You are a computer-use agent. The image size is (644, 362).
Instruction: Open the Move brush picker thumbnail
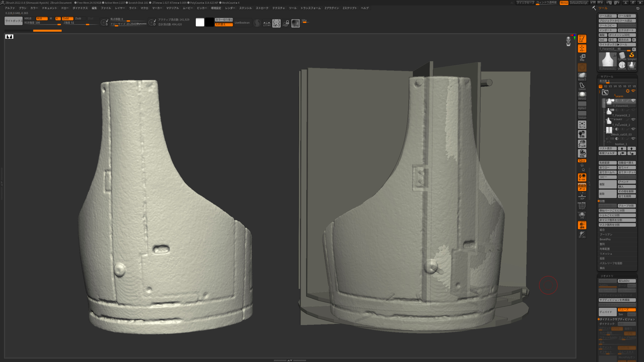point(582,77)
